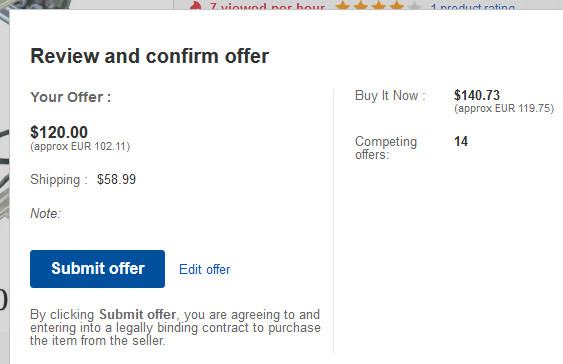Click the approx EUR 102.11 conversion
The width and height of the screenshot is (563, 364).
(x=80, y=146)
